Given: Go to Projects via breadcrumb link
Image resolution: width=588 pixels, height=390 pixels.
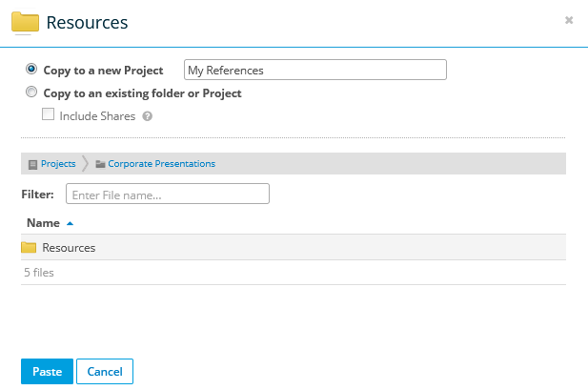Looking at the screenshot, I should [x=58, y=164].
